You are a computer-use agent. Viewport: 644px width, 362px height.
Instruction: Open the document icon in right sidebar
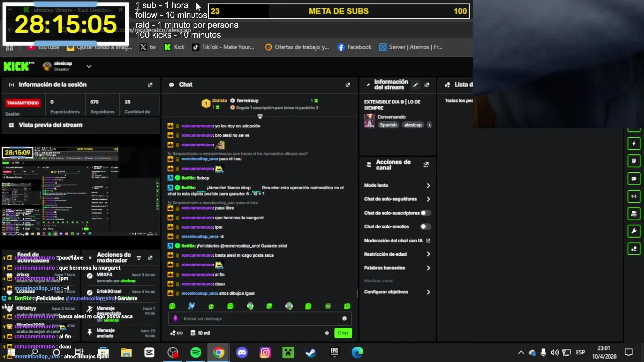(634, 161)
